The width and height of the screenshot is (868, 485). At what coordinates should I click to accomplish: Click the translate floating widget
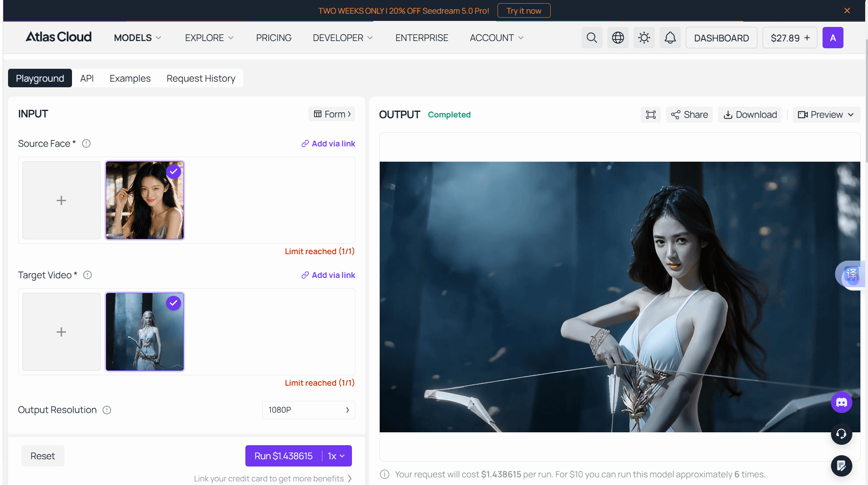click(x=850, y=274)
